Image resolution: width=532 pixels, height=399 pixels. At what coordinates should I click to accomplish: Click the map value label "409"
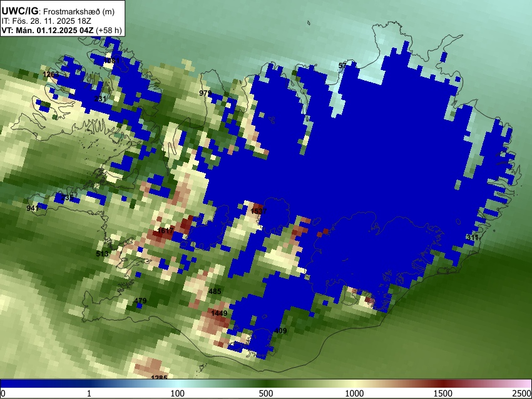tap(280, 331)
